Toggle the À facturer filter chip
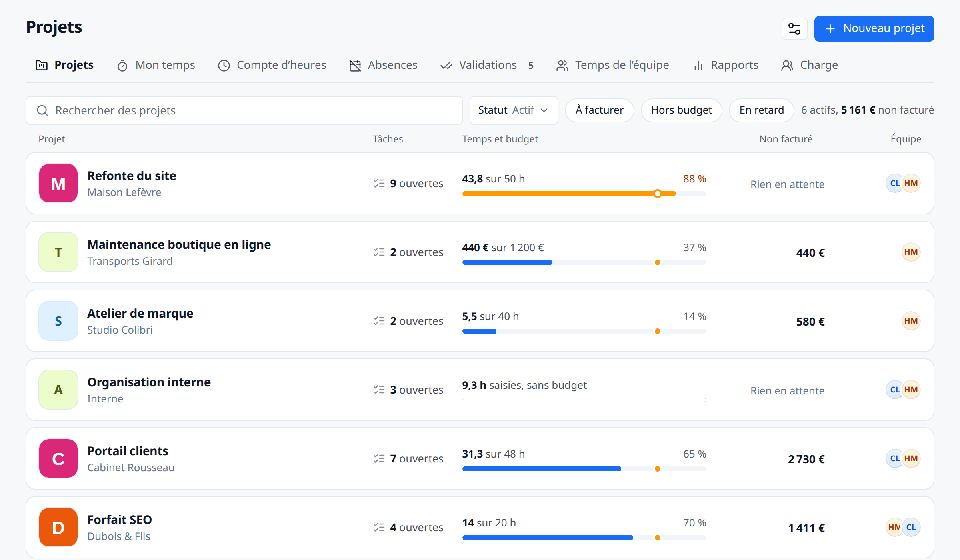This screenshot has width=960, height=560. 599,110
